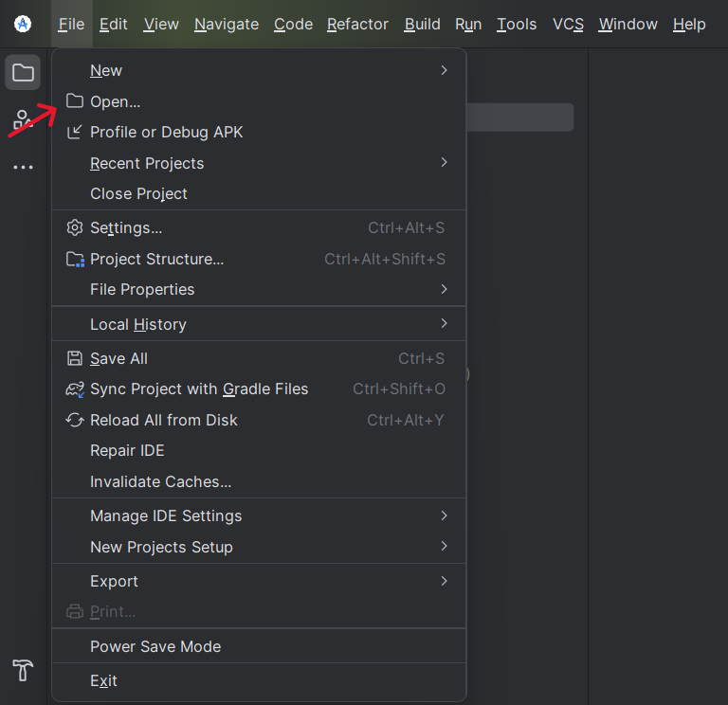
Task: Select Profile or Debug APK
Action: [259, 133]
